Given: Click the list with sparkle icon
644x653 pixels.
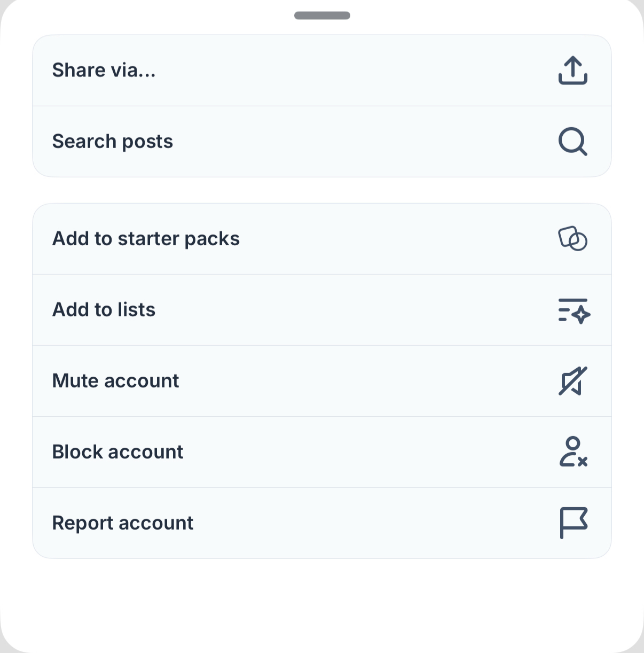Looking at the screenshot, I should pos(574,310).
